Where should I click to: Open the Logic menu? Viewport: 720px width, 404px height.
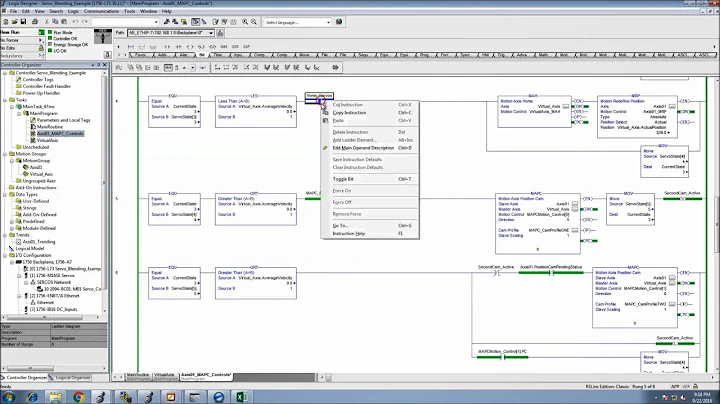(x=73, y=11)
